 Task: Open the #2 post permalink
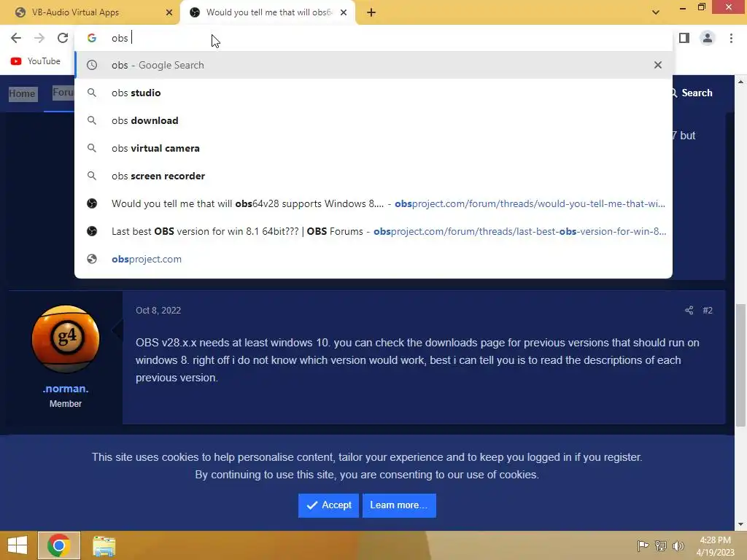(x=708, y=311)
